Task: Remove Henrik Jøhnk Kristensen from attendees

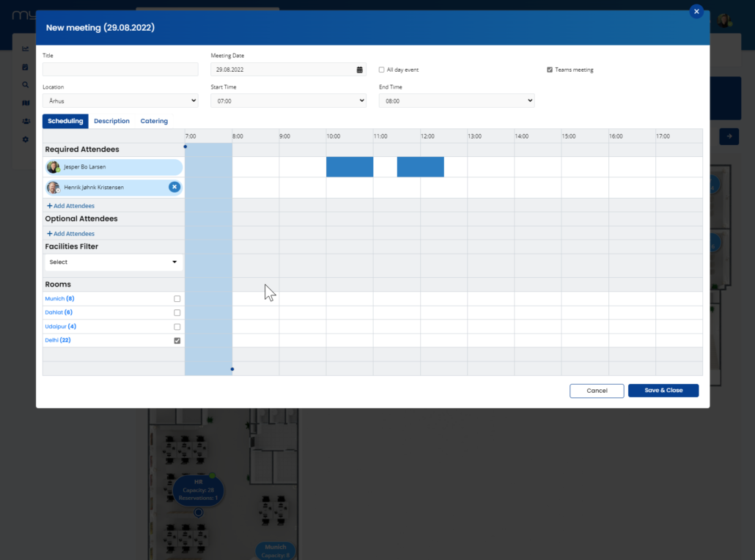Action: point(174,187)
